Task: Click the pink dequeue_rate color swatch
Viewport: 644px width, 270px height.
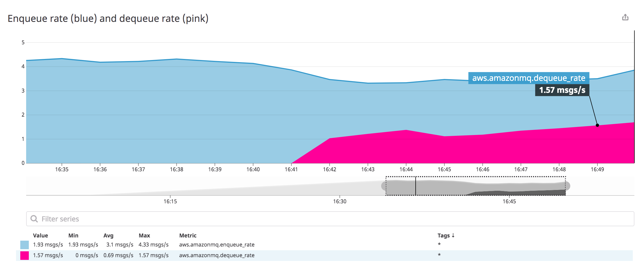Action: pyautogui.click(x=24, y=255)
